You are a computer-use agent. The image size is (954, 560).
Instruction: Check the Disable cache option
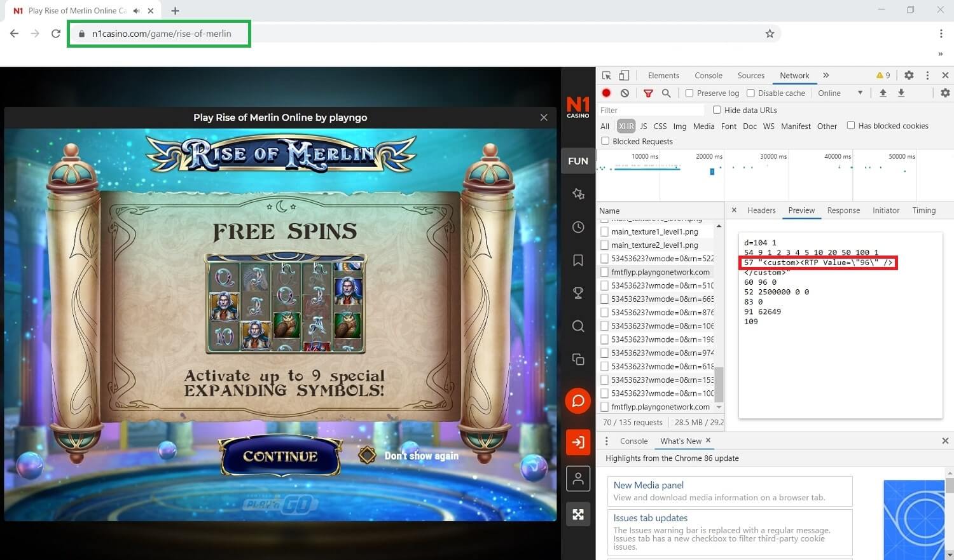pos(750,93)
